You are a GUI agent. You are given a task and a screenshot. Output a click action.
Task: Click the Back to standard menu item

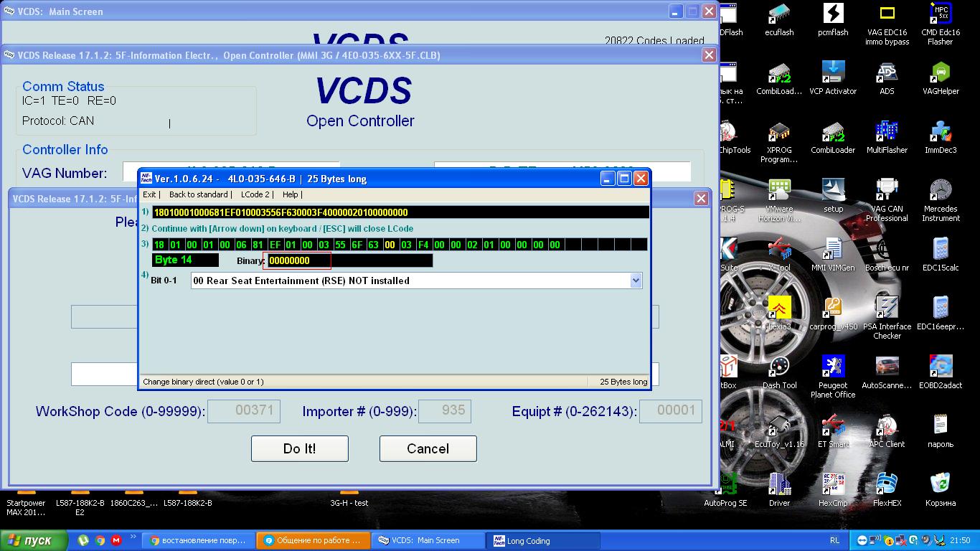coord(198,194)
